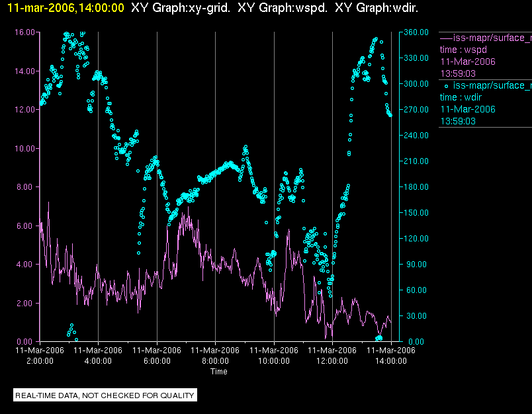Viewport: 532px width, 414px height.
Task: Click the 14:00:00 time axis label
Action: (x=391, y=361)
